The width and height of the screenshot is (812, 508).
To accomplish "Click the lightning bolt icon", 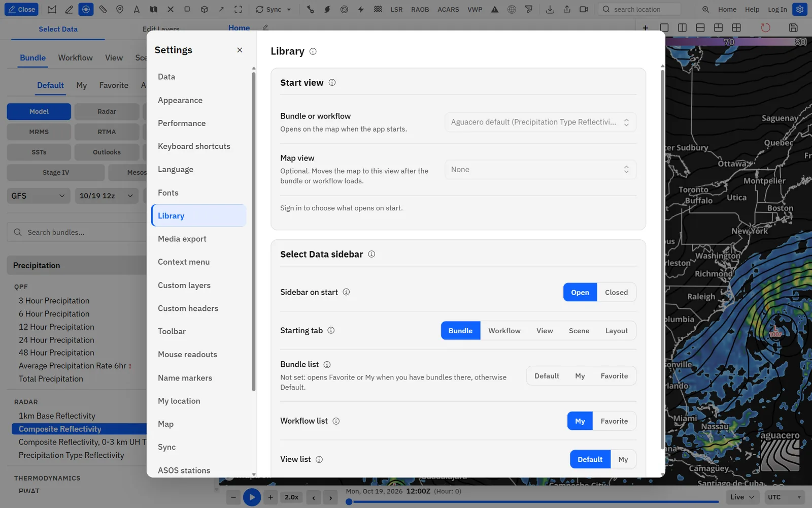I will pos(361,9).
